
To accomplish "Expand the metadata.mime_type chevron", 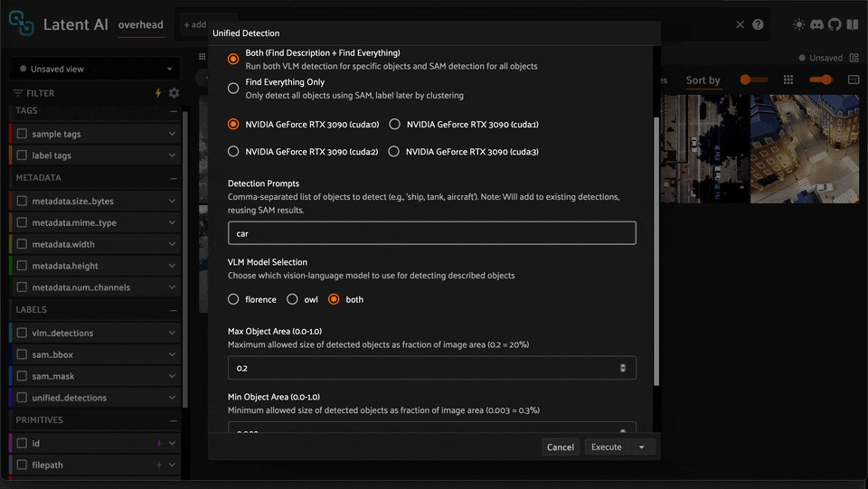I will click(x=172, y=222).
